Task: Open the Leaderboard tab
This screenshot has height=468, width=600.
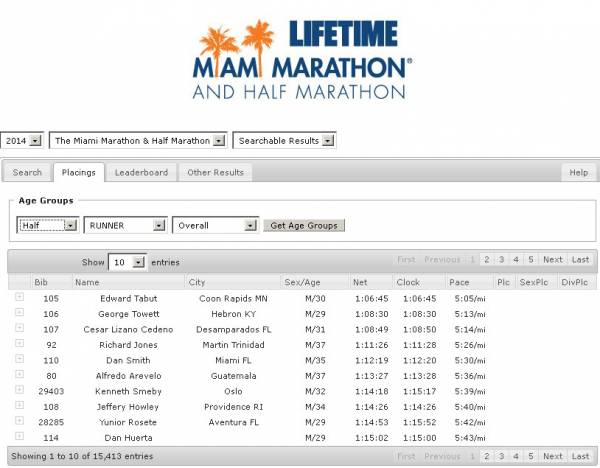Action: pyautogui.click(x=141, y=173)
